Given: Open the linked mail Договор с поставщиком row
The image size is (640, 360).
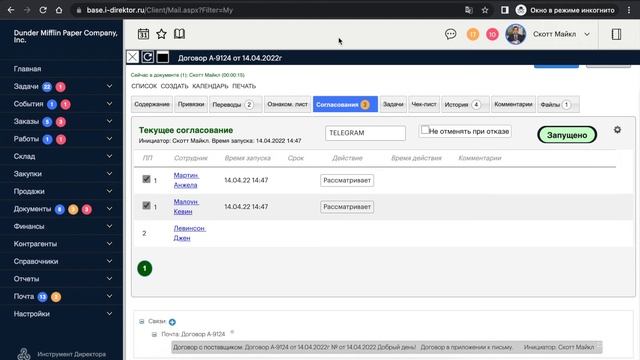Looking at the screenshot, I should click(387, 347).
